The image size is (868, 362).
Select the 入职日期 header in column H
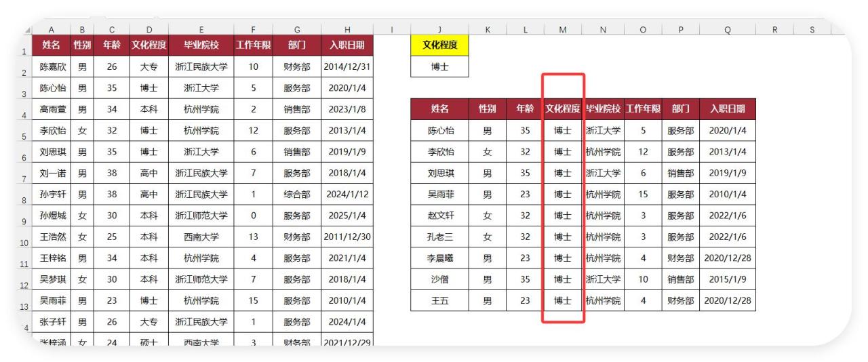pyautogui.click(x=348, y=45)
